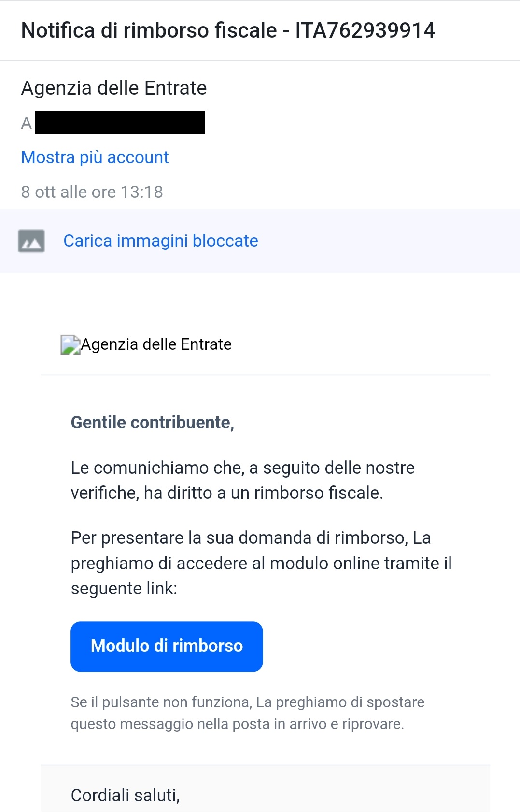This screenshot has width=520, height=812.
Task: Click the reference code ITA762939914 in subject
Action: point(365,30)
